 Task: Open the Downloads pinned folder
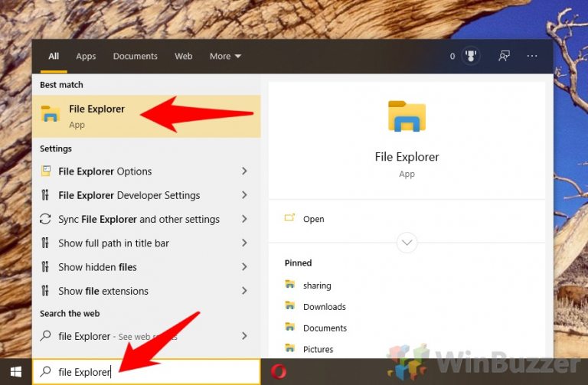click(325, 307)
